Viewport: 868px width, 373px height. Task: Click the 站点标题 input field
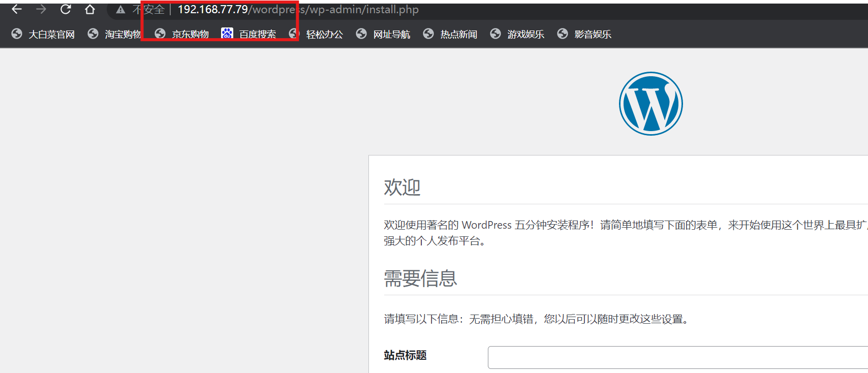[678, 358]
